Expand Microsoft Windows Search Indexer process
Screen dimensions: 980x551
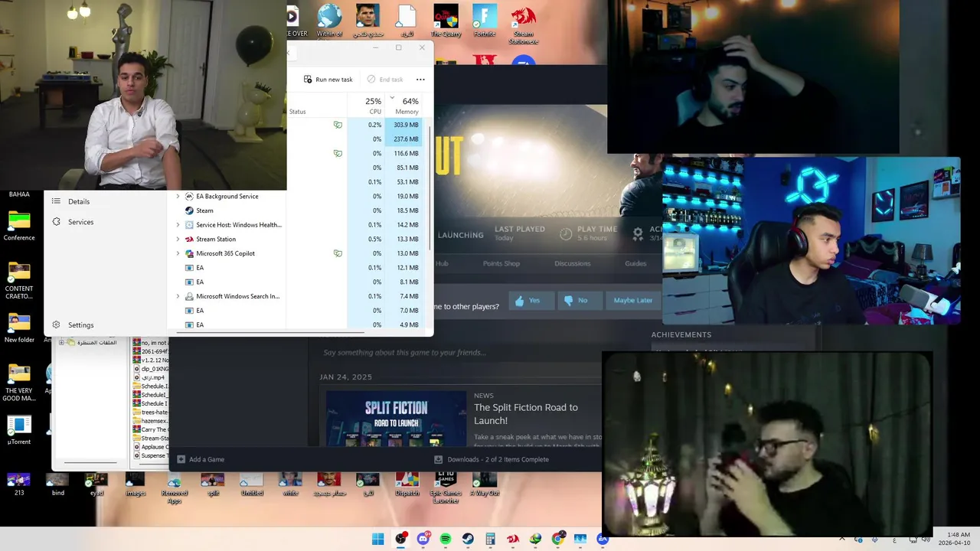point(178,296)
